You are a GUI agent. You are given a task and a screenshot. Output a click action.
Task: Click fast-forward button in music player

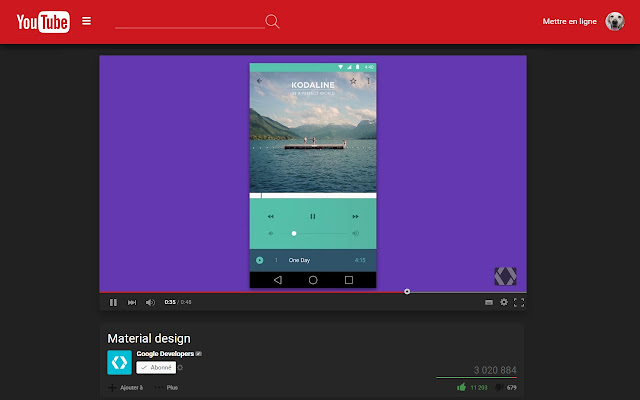pos(355,216)
